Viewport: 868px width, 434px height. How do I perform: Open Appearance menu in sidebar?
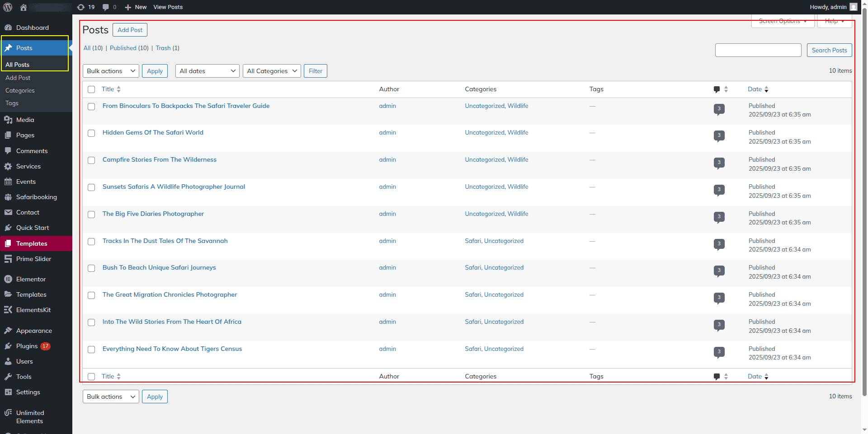pos(34,331)
